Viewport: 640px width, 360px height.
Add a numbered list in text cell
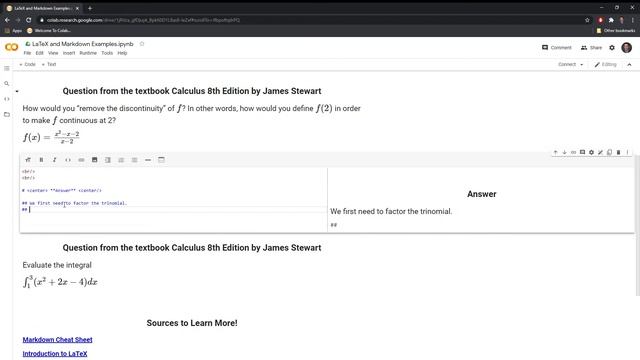point(121,160)
